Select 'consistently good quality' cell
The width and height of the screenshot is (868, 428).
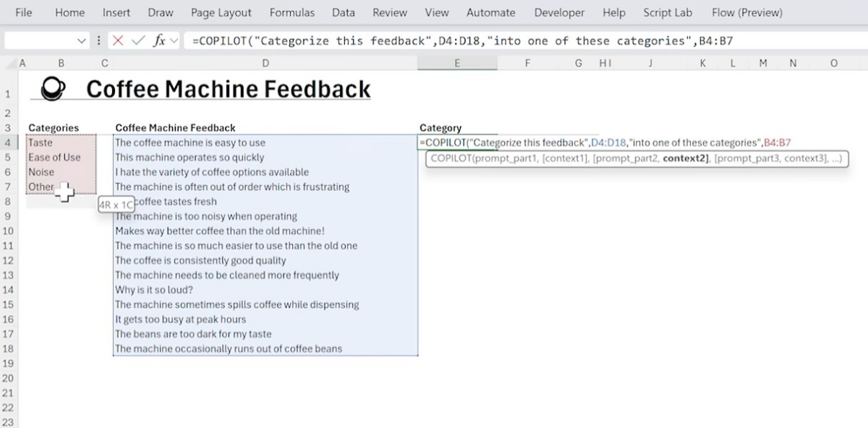point(265,260)
